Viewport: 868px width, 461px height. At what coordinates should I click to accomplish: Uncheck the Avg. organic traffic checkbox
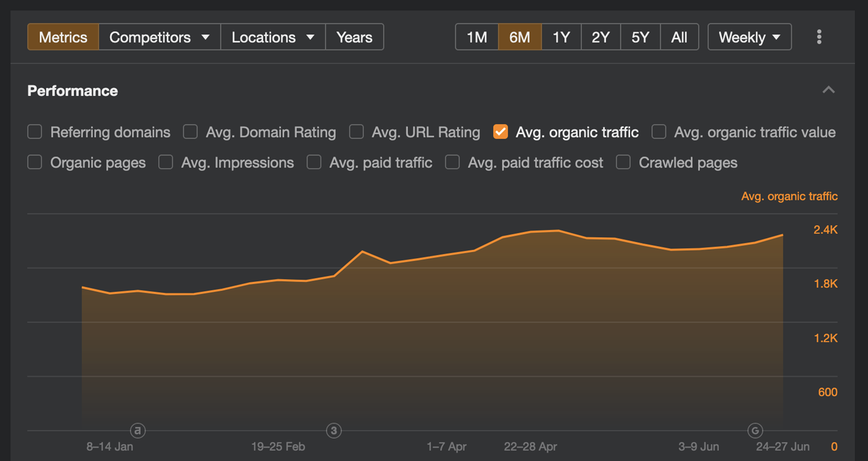coord(500,131)
